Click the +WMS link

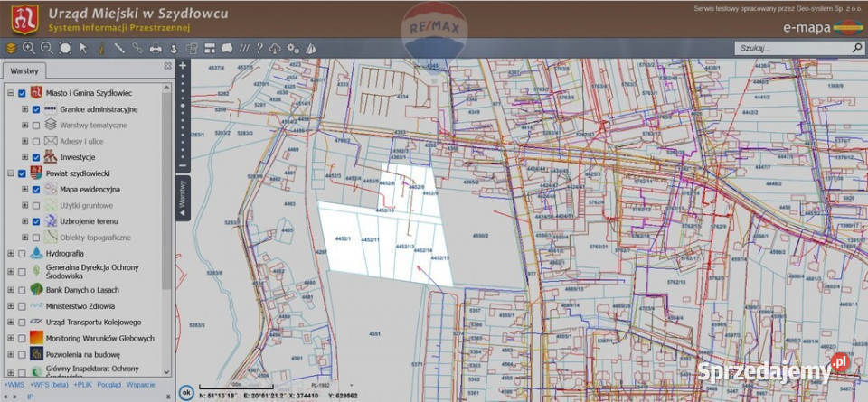tap(14, 385)
